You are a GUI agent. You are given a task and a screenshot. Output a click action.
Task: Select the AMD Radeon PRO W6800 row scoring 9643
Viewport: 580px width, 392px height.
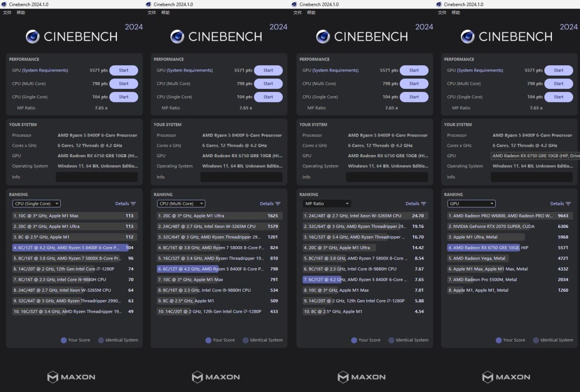tap(510, 216)
